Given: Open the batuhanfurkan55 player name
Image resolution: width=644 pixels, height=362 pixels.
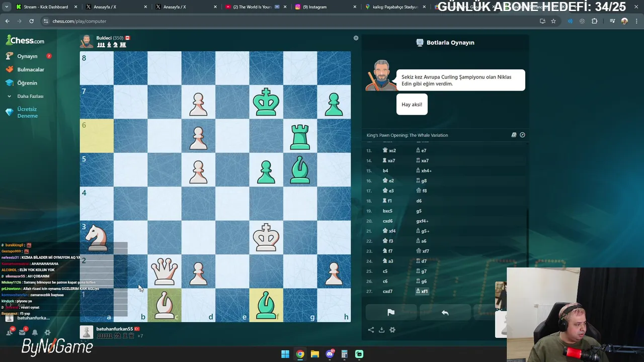Looking at the screenshot, I should click(115, 329).
